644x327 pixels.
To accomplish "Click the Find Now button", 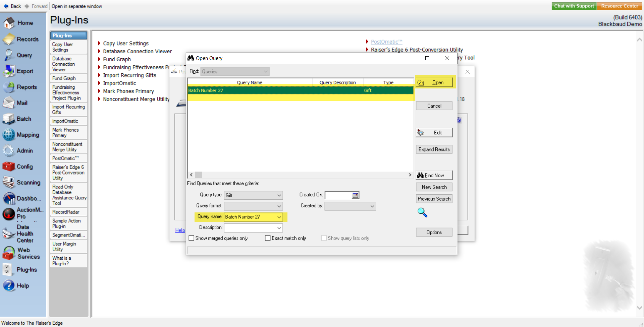I will tap(434, 175).
